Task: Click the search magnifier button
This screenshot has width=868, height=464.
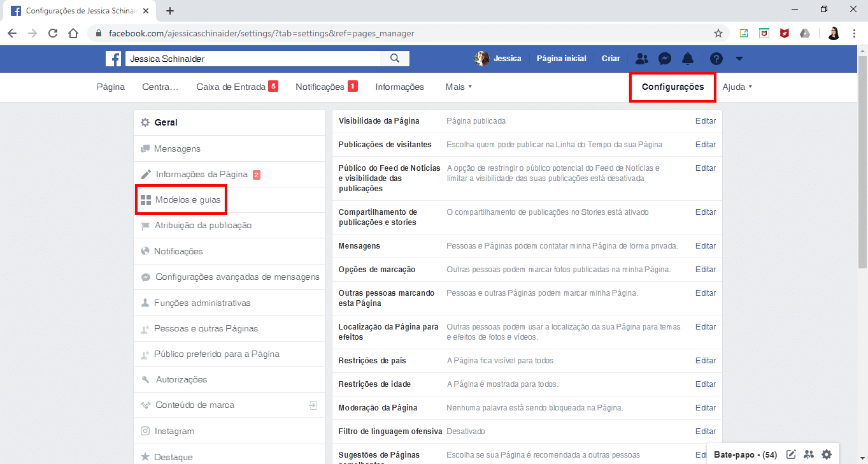Action: pos(395,59)
